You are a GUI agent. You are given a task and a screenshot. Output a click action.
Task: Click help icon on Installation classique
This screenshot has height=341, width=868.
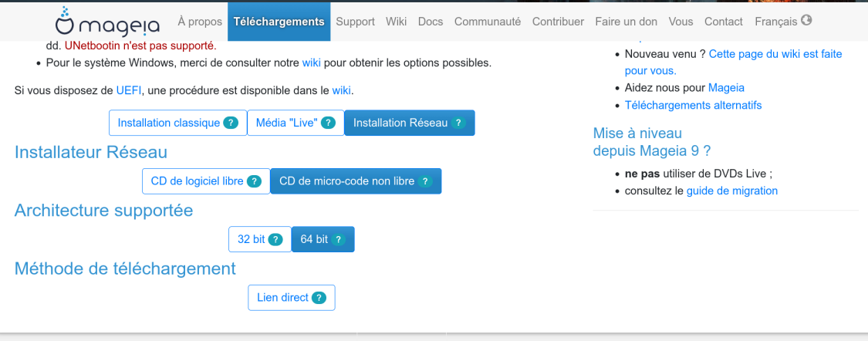tap(231, 123)
